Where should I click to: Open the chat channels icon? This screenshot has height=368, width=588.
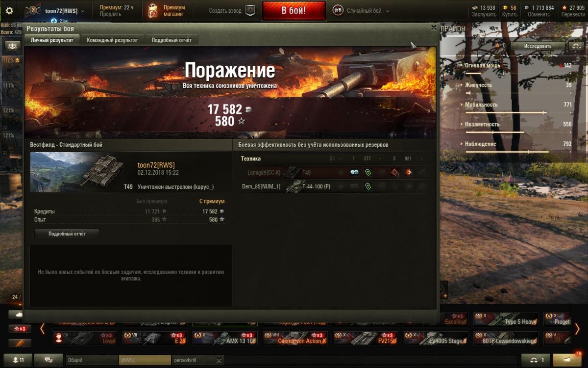49,360
